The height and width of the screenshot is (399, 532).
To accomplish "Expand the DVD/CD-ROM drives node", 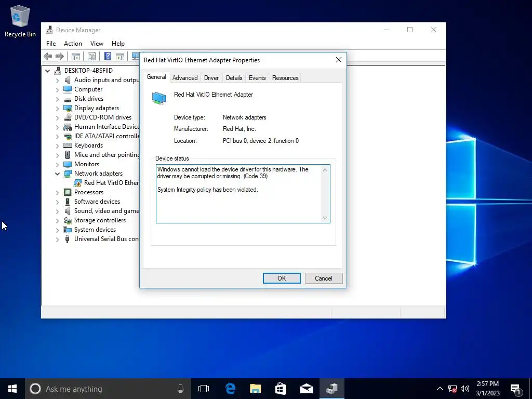I will pos(57,118).
